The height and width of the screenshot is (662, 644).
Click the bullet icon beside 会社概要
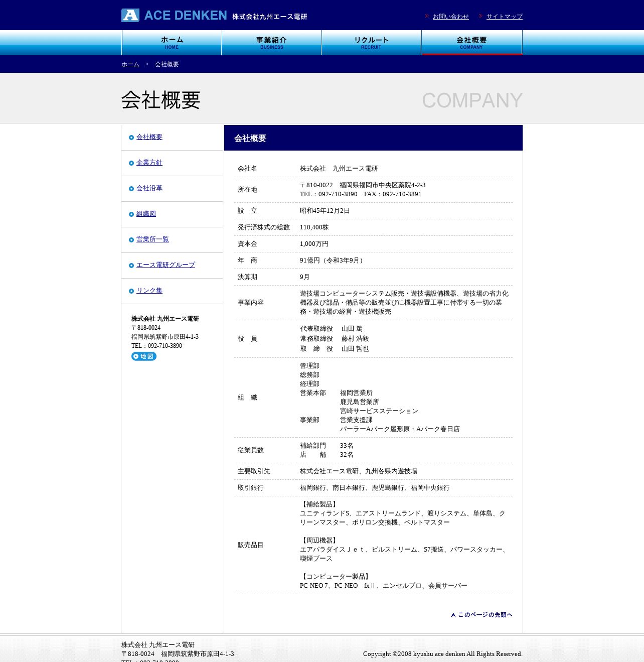(131, 138)
